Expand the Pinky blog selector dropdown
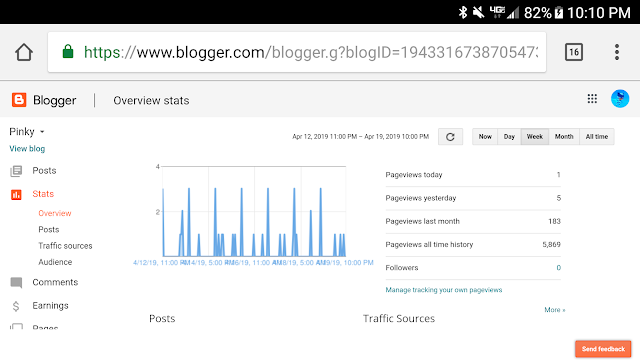 [x=27, y=132]
